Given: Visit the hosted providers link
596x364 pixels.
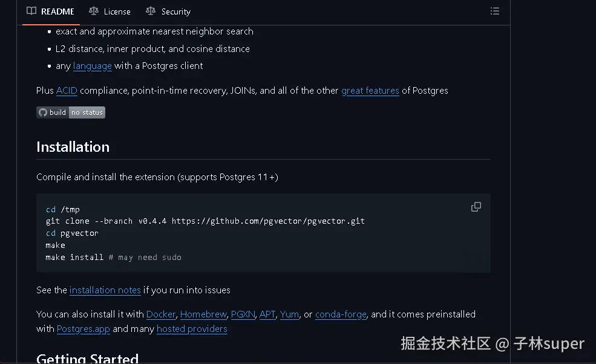Looking at the screenshot, I should pos(192,328).
